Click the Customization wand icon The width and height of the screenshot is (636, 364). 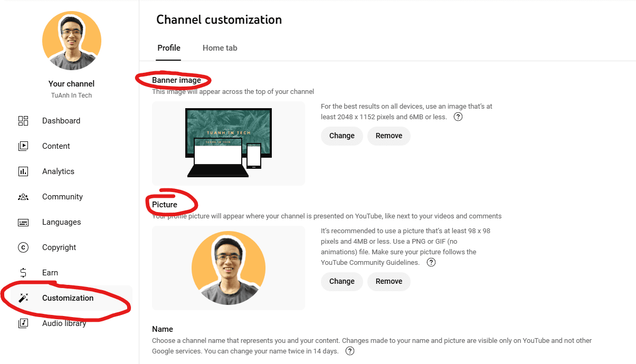pos(23,298)
